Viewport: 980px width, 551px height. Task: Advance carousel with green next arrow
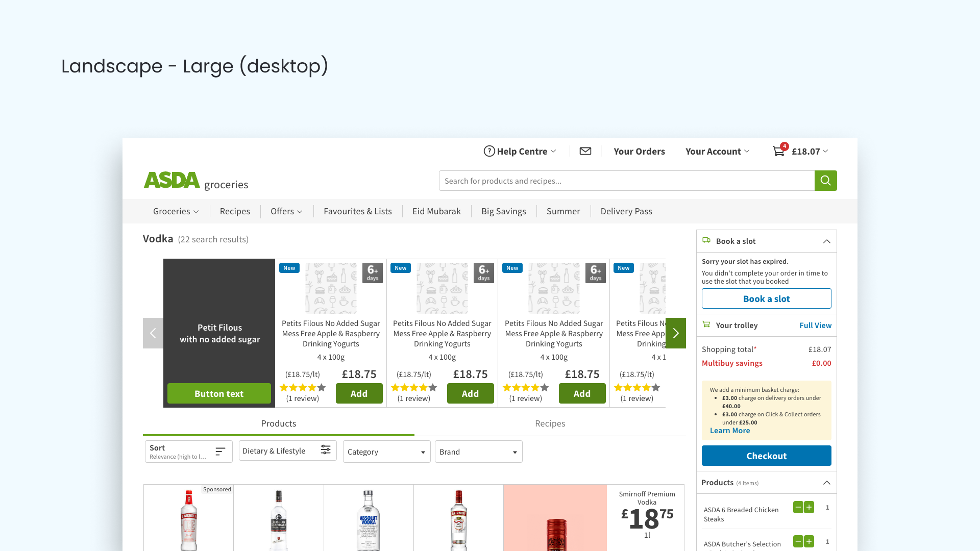(x=676, y=333)
